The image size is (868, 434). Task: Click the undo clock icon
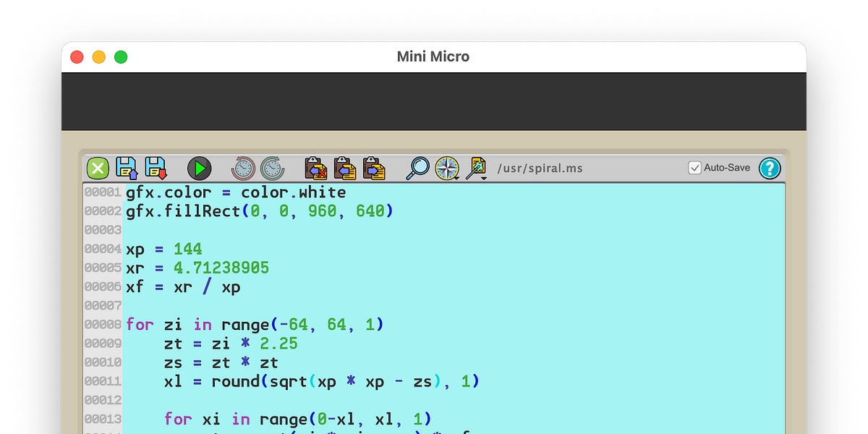[x=244, y=169]
